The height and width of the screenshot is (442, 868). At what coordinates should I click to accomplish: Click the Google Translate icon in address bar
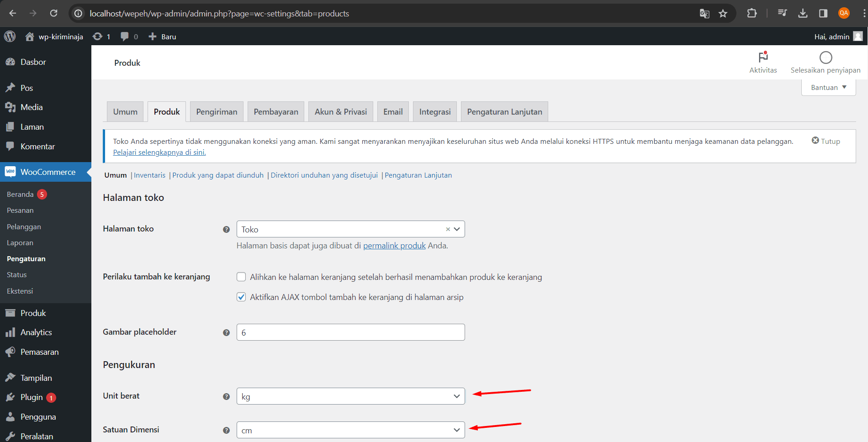point(704,14)
